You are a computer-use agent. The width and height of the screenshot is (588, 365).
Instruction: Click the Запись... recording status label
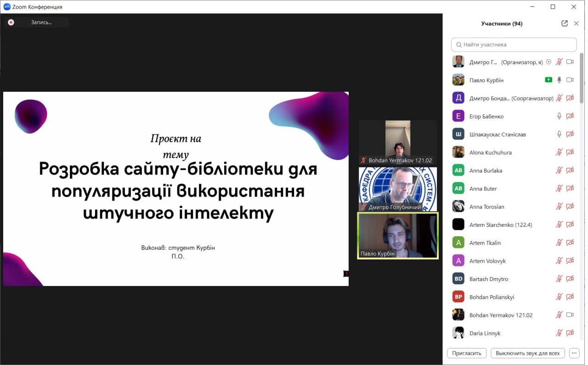coord(41,22)
